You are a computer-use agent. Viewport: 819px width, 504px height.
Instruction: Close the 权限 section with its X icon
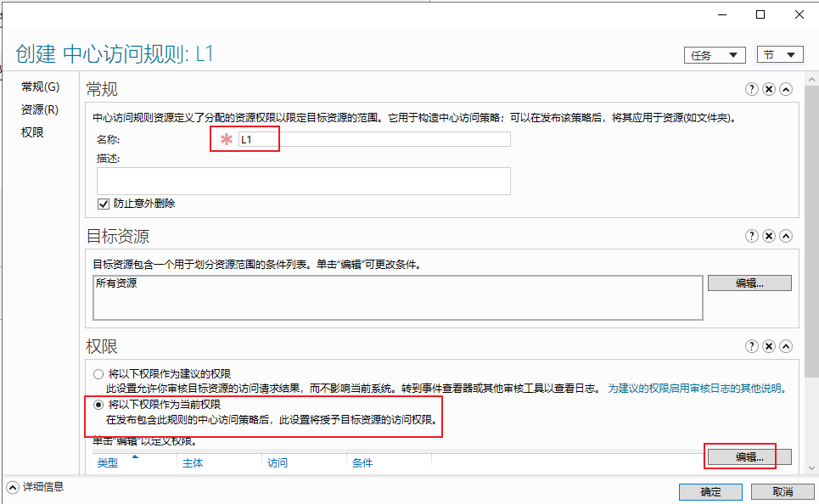[x=768, y=346]
